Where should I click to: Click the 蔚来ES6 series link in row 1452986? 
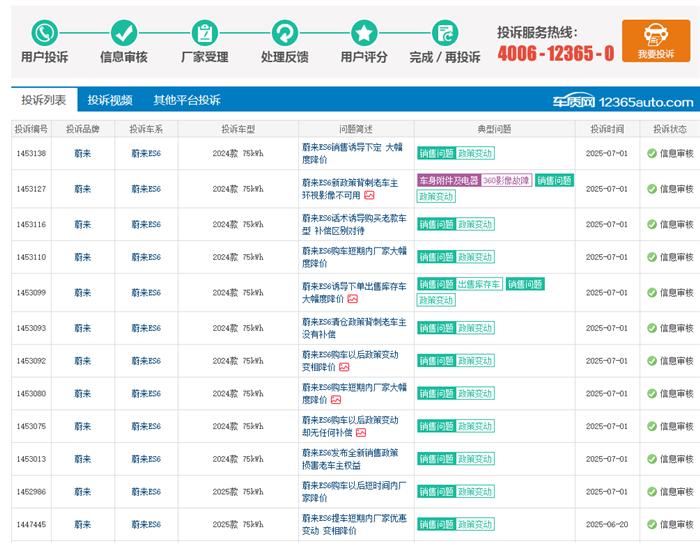146,492
